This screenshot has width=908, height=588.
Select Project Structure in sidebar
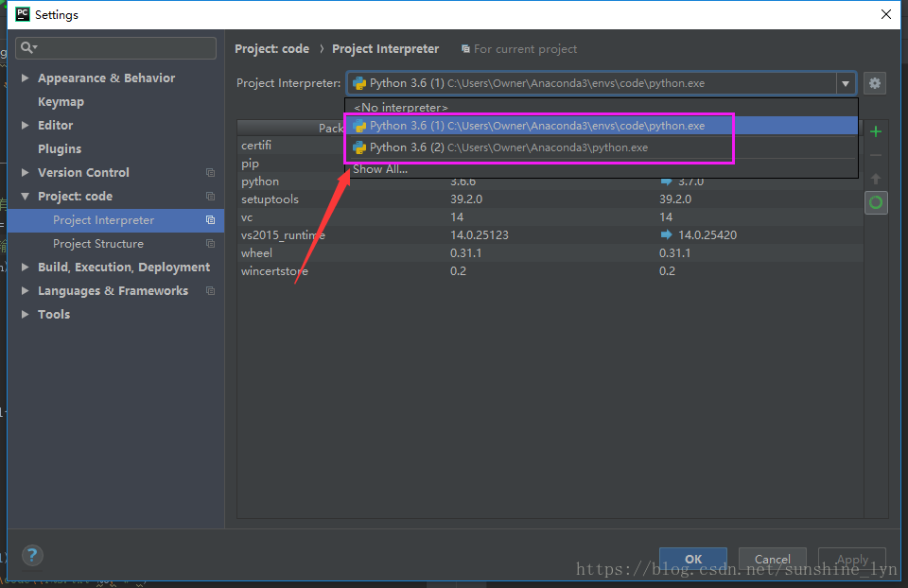tap(97, 244)
